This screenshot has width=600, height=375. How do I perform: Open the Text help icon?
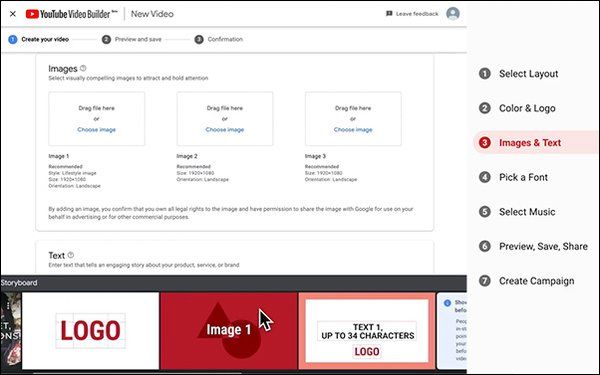tap(71, 255)
